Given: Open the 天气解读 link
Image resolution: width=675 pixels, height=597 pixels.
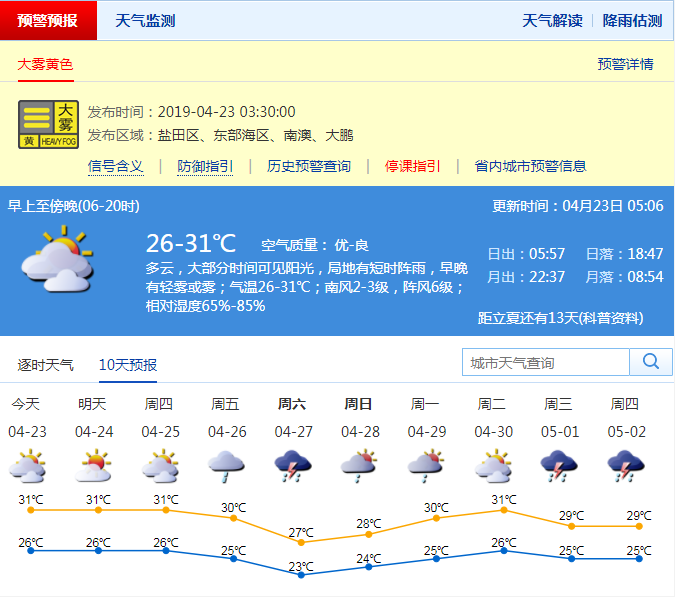Looking at the screenshot, I should pos(552,20).
